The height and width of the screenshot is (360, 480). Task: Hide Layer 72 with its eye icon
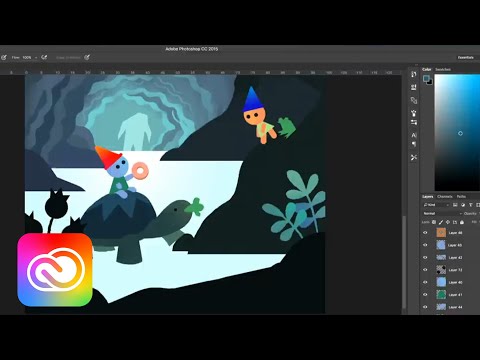click(x=425, y=270)
